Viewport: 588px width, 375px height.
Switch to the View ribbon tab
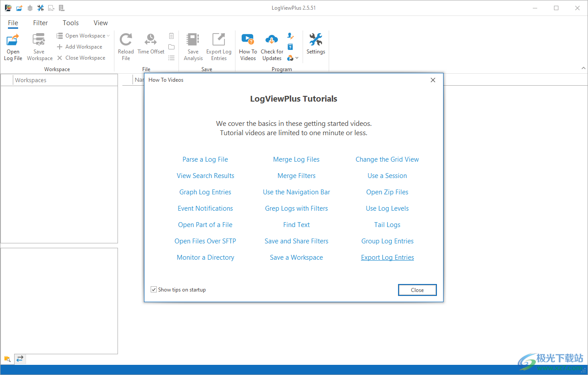pos(101,23)
